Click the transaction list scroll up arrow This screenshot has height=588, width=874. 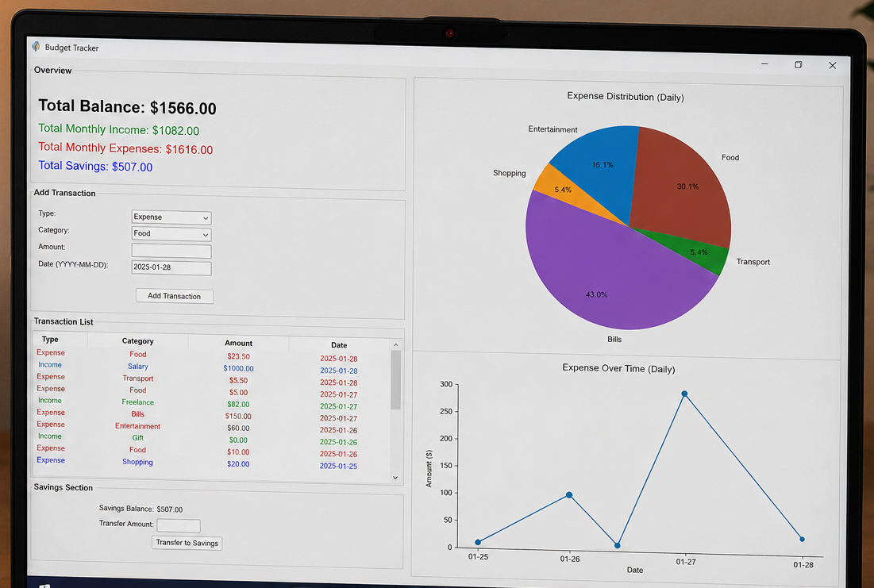pyautogui.click(x=396, y=345)
